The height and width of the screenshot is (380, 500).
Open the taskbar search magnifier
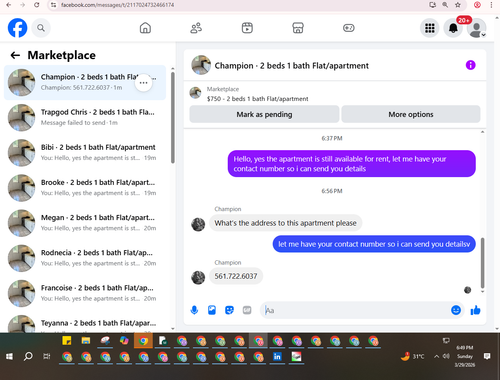point(28,357)
